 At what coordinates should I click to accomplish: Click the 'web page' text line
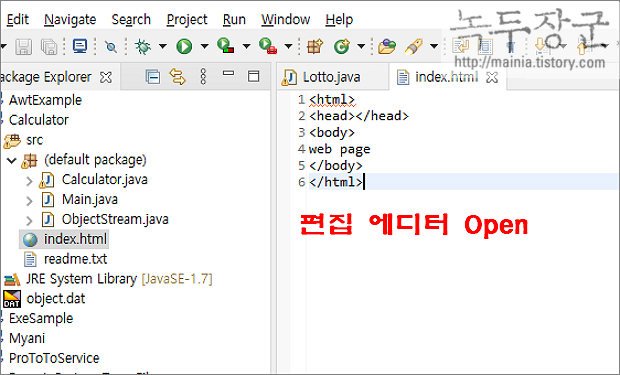coord(339,149)
